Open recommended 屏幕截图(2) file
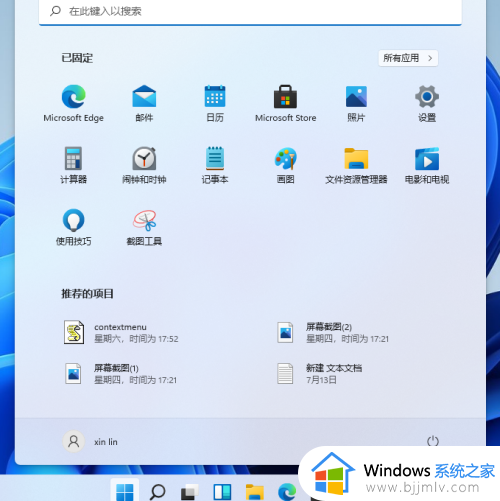Screen dimensions: 500x501 click(x=333, y=333)
